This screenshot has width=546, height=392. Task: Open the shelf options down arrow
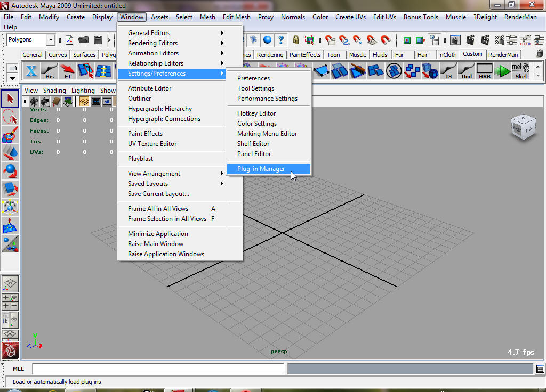coord(13,78)
